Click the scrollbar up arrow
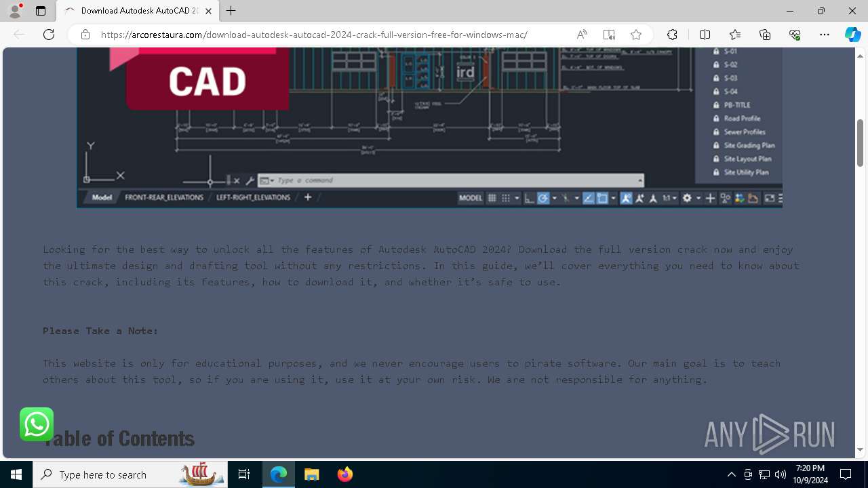The width and height of the screenshot is (868, 488). coord(860,55)
